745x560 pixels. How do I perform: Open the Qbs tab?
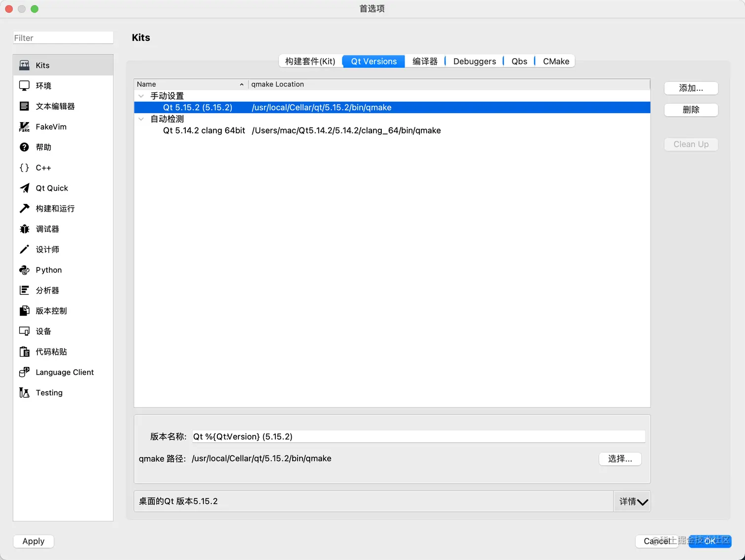519,61
